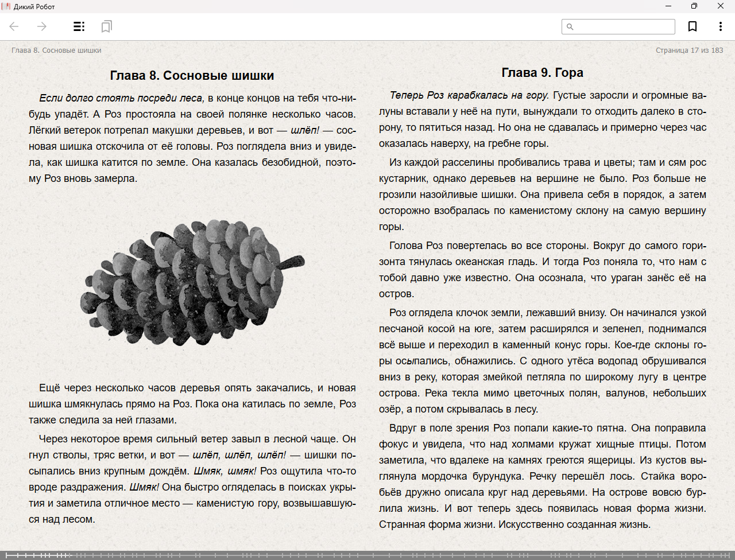Click the paragraph starting 'Теперь Роз карабкалась'
The image size is (735, 560).
[x=542, y=119]
